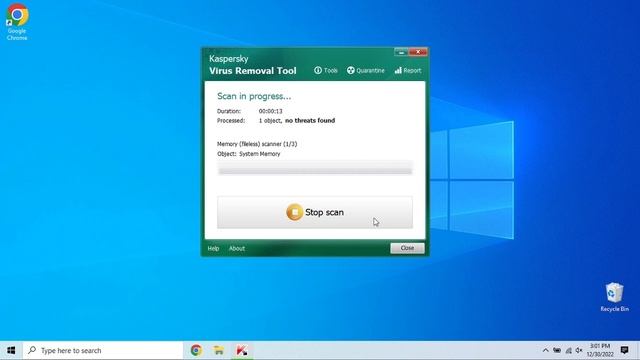Screen dimensions: 640x360
Task: Open the Quarantine section
Action: pyautogui.click(x=366, y=70)
